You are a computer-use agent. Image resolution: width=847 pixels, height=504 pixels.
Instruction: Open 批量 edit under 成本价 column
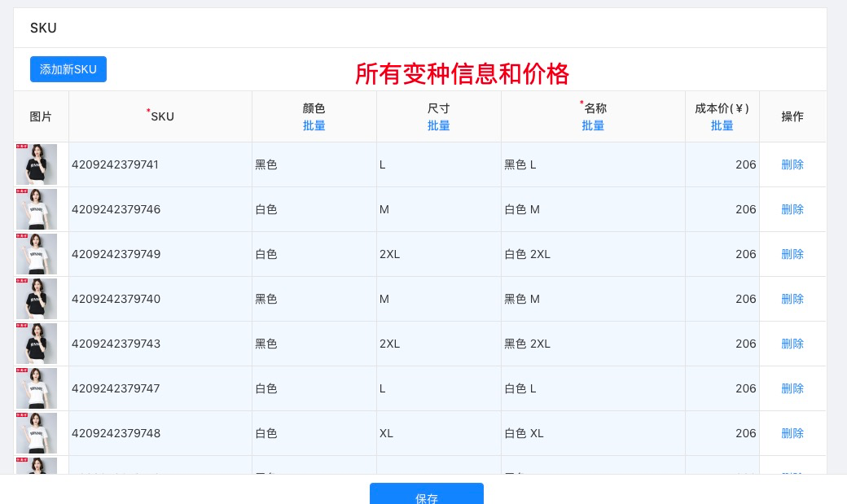coord(722,125)
